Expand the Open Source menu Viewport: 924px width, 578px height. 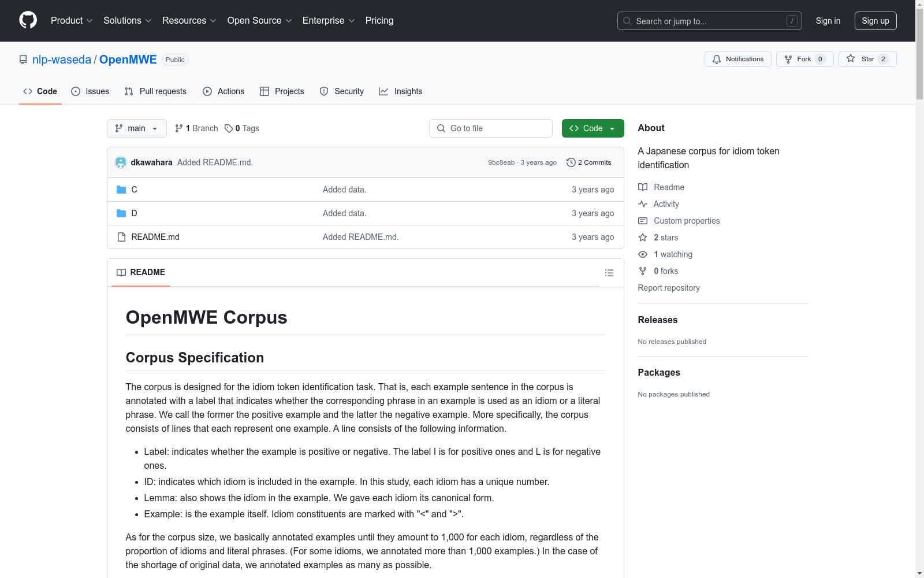pos(260,21)
